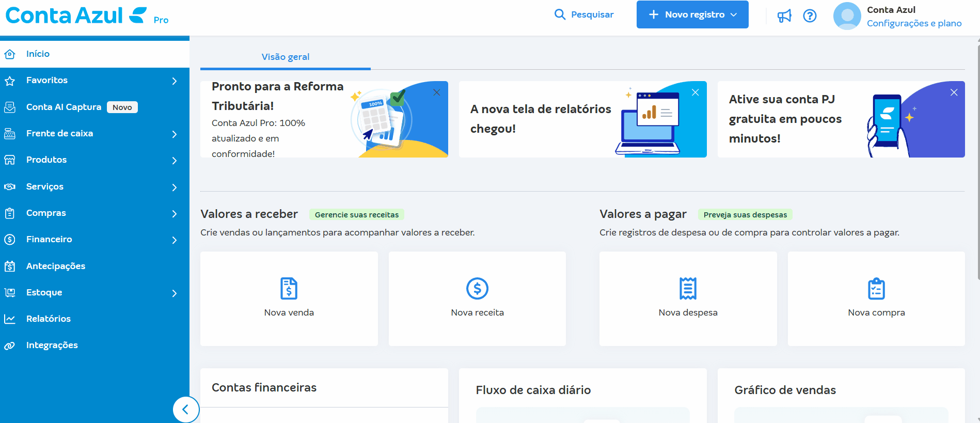Click the Produtos store icon
This screenshot has width=980, height=423.
coord(10,160)
